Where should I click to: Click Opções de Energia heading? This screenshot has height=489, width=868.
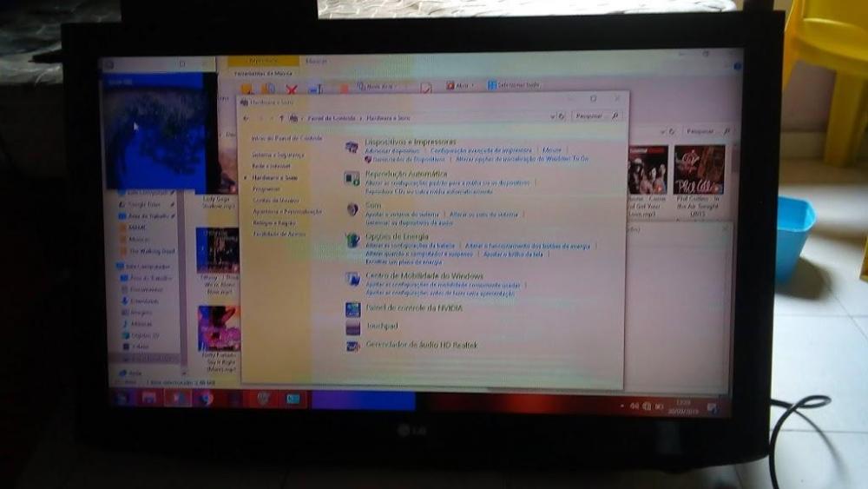tap(397, 236)
